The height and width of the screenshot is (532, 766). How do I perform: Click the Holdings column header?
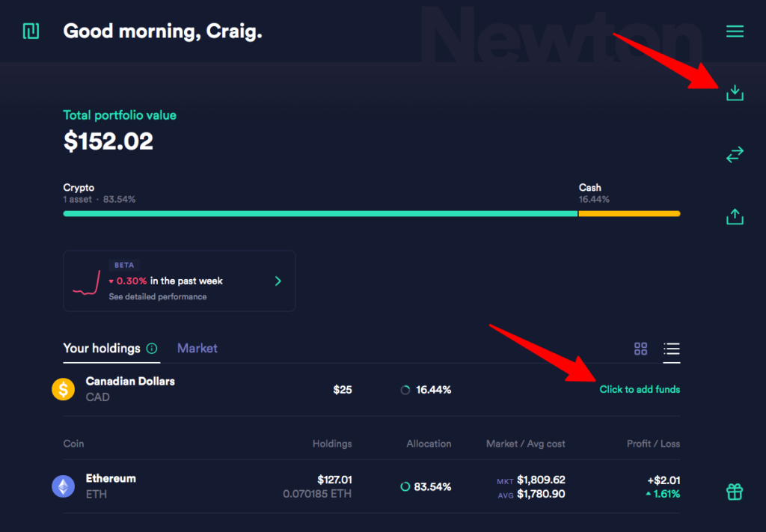click(x=331, y=444)
